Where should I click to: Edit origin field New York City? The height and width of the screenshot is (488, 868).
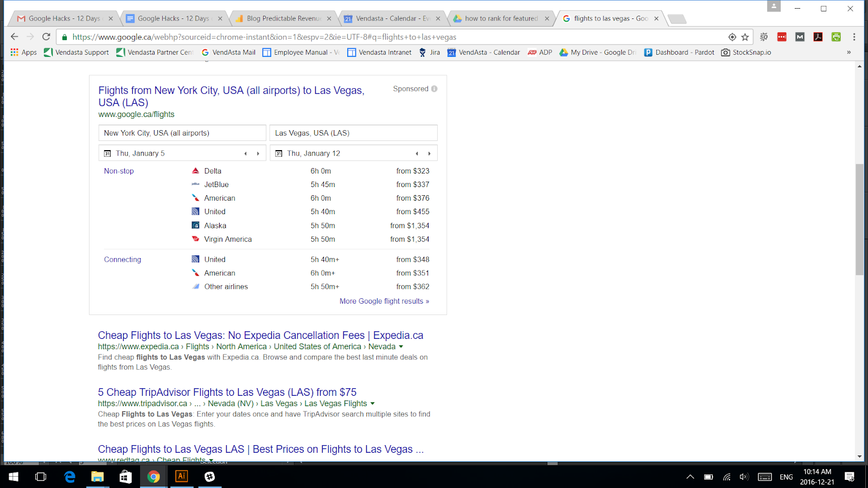pyautogui.click(x=182, y=133)
